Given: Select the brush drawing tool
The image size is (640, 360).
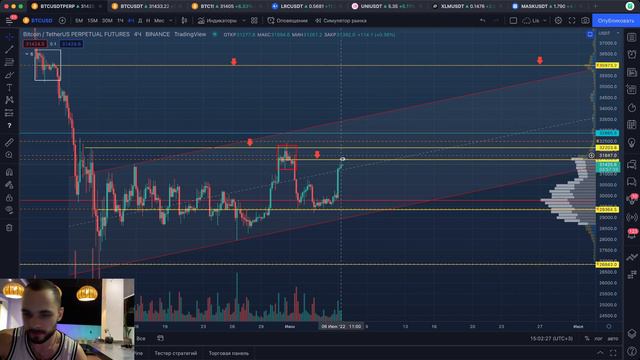Looking at the screenshot, I should pyautogui.click(x=9, y=75).
